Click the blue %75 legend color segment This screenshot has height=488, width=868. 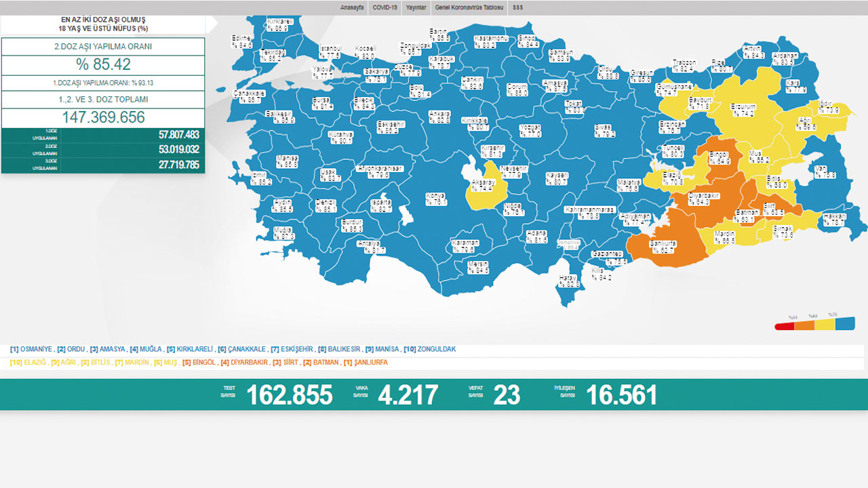[844, 325]
